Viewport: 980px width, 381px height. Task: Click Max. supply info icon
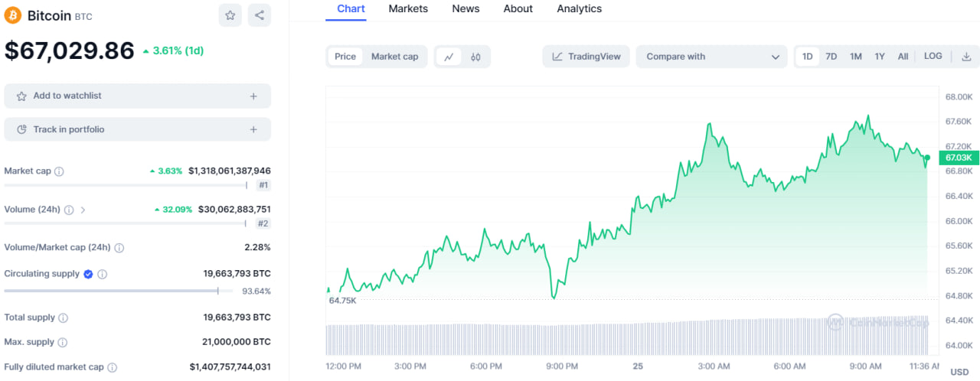click(x=63, y=343)
